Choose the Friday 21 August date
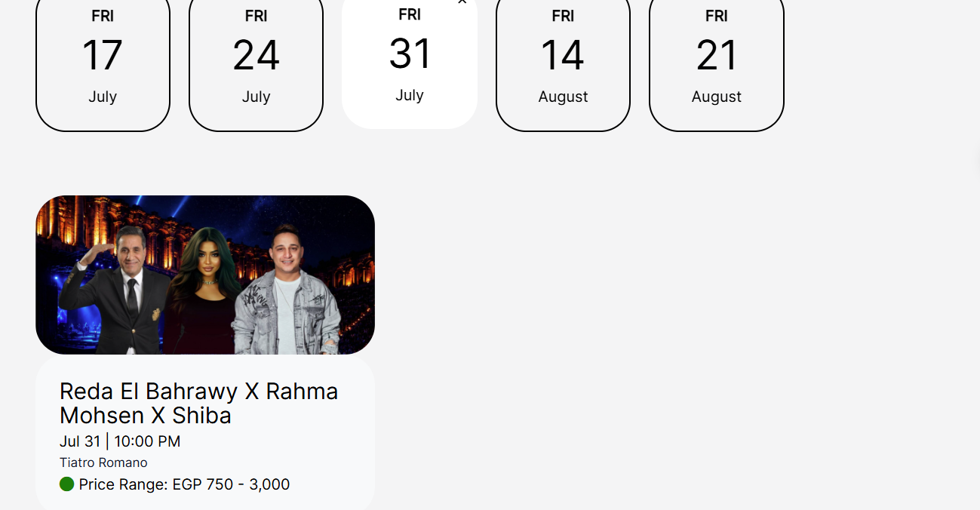Image resolution: width=980 pixels, height=510 pixels. click(717, 64)
